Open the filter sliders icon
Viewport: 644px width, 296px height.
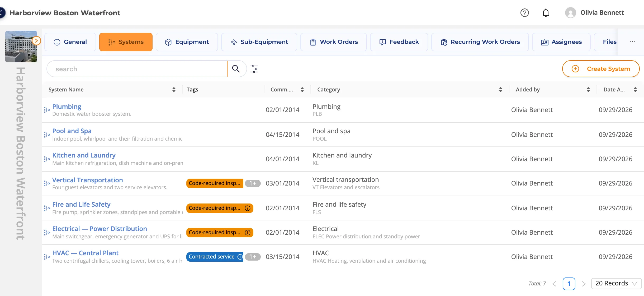tap(254, 69)
